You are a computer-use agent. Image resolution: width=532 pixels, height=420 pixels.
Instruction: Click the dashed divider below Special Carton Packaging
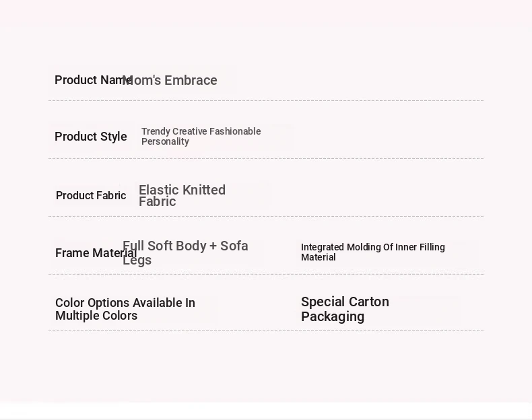click(x=391, y=331)
